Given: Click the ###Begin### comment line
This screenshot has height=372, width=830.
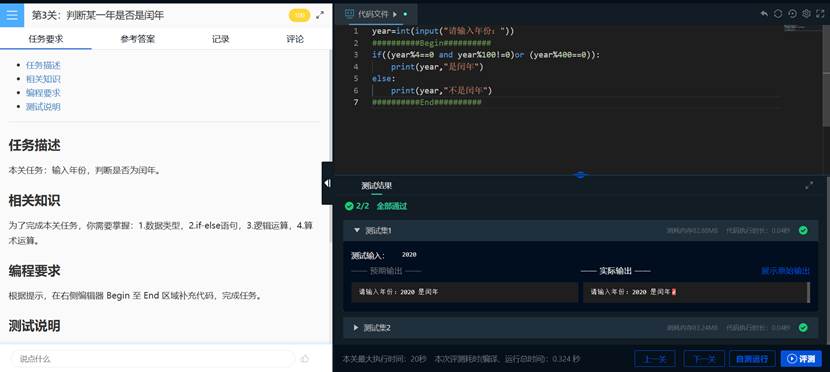Looking at the screenshot, I should 431,43.
